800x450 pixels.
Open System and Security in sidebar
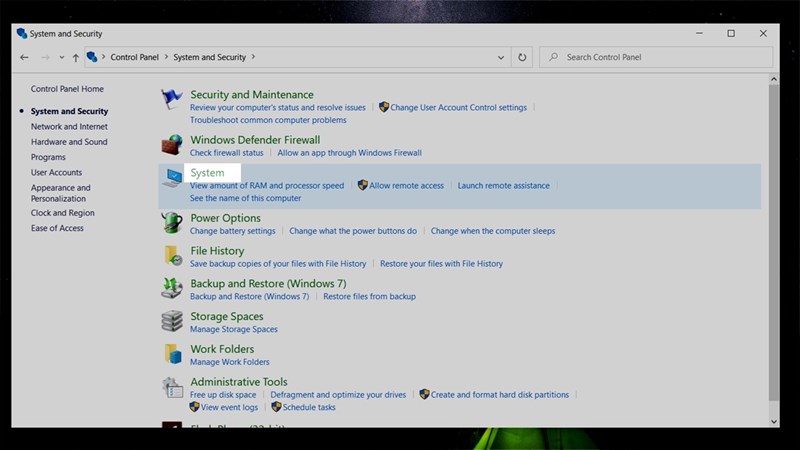[x=69, y=111]
